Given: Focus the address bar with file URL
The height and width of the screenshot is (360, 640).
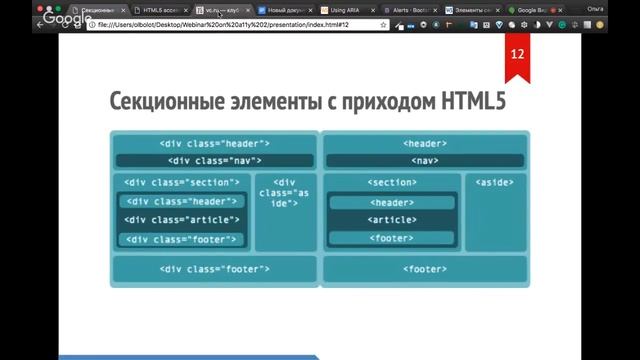Looking at the screenshot, I should 237,25.
